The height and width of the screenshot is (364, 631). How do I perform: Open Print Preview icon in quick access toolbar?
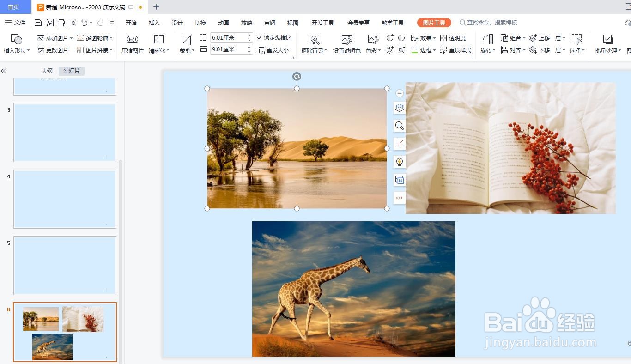73,23
